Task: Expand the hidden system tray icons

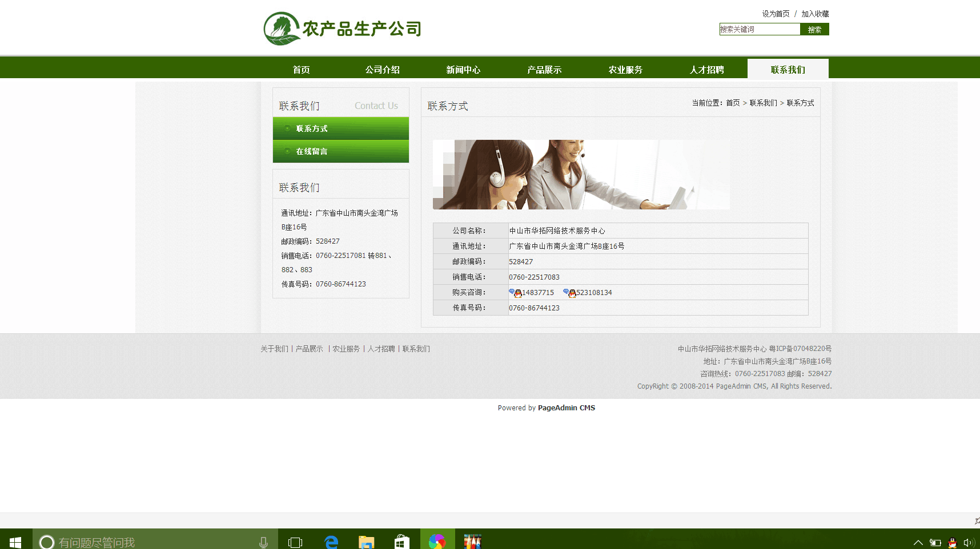Action: coord(918,542)
